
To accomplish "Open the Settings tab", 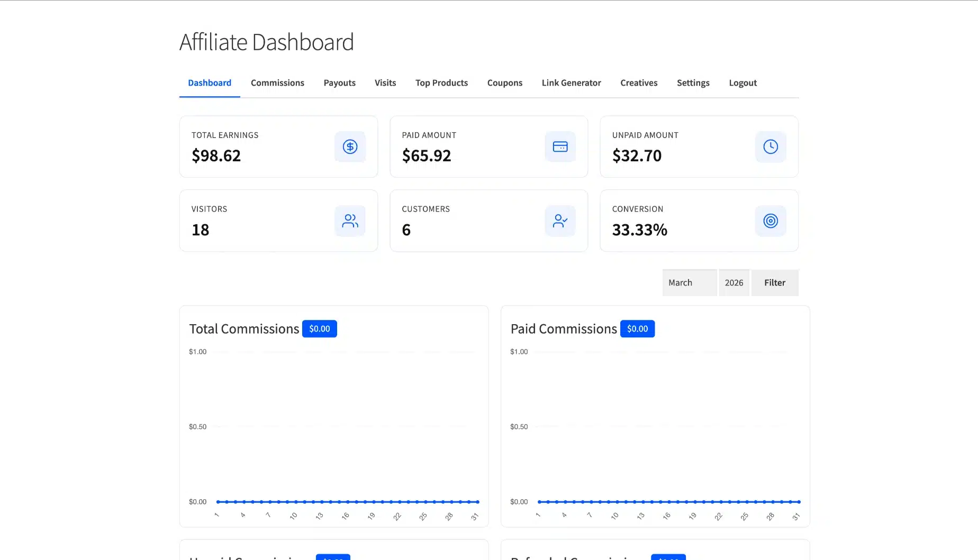I will 693,83.
